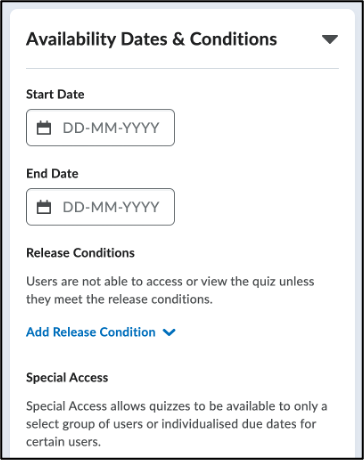Select the 'Special Access allows quizzes' line
The height and width of the screenshot is (460, 364).
(x=177, y=406)
